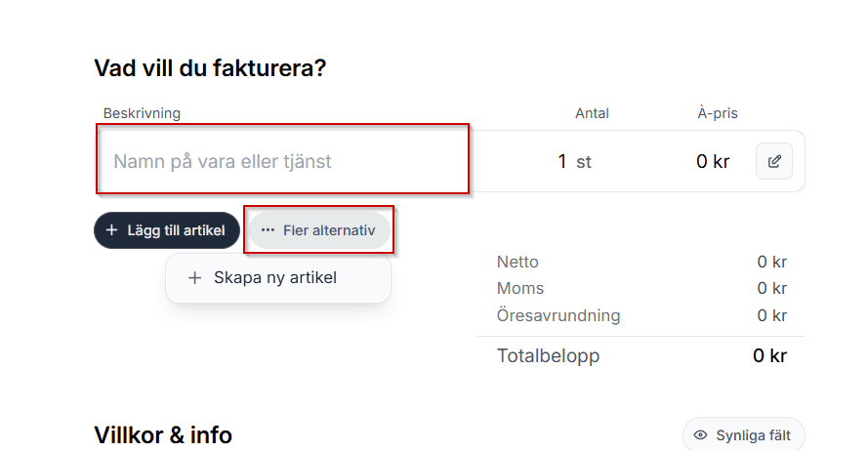Click the plus icon beside Skapa ny artikel
Viewport: 868px width, 451px height.
tap(194, 278)
